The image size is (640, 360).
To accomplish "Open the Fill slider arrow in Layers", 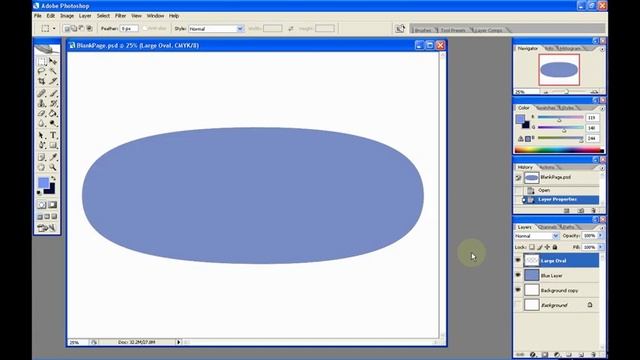I will [600, 247].
